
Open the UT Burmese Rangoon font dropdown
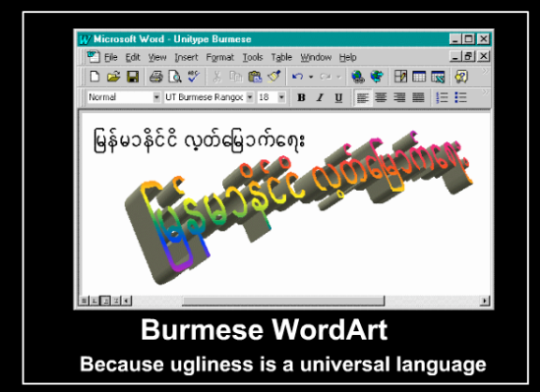[250, 97]
